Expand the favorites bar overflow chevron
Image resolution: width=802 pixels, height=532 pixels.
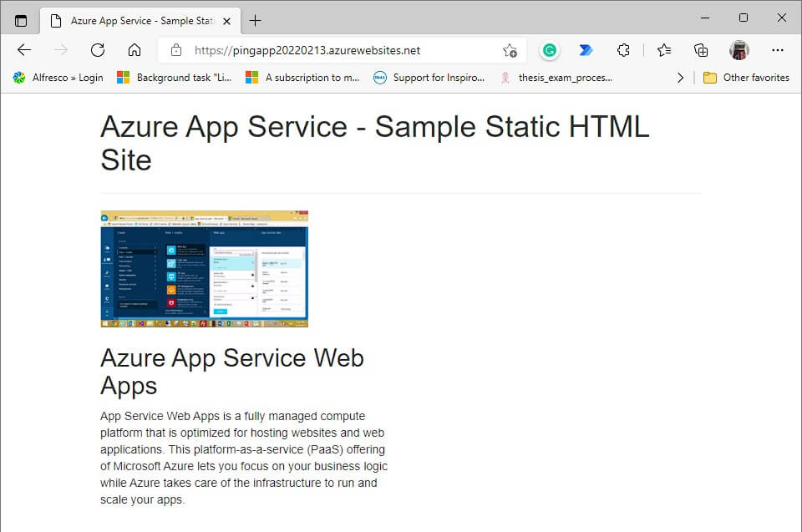click(680, 78)
